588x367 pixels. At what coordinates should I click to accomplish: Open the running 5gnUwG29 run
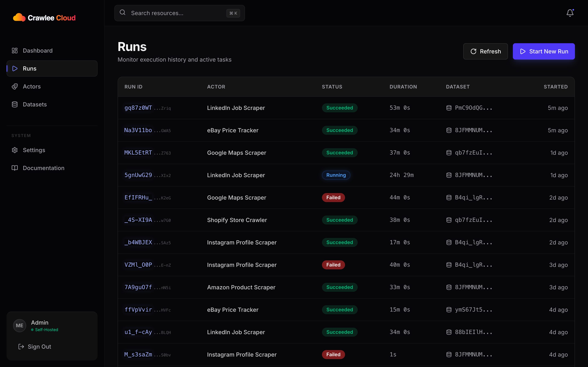tap(138, 175)
